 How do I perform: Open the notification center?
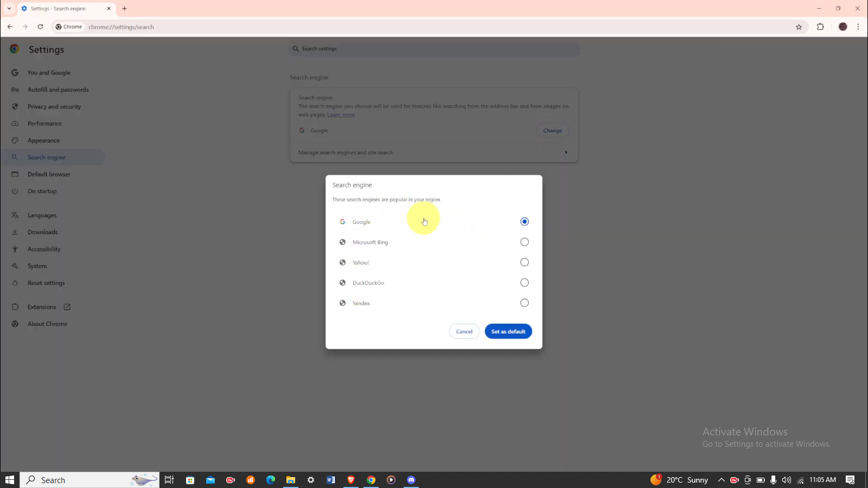coord(850,480)
